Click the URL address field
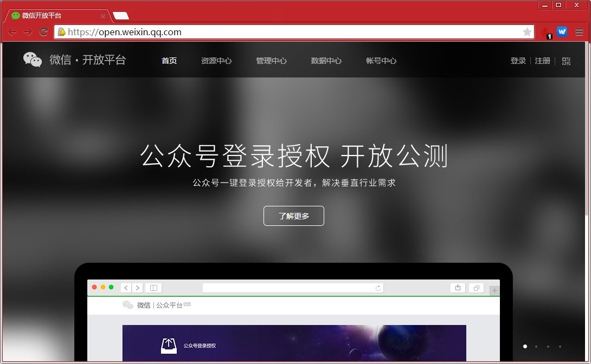Viewport: 591px width, 364px height. click(294, 32)
